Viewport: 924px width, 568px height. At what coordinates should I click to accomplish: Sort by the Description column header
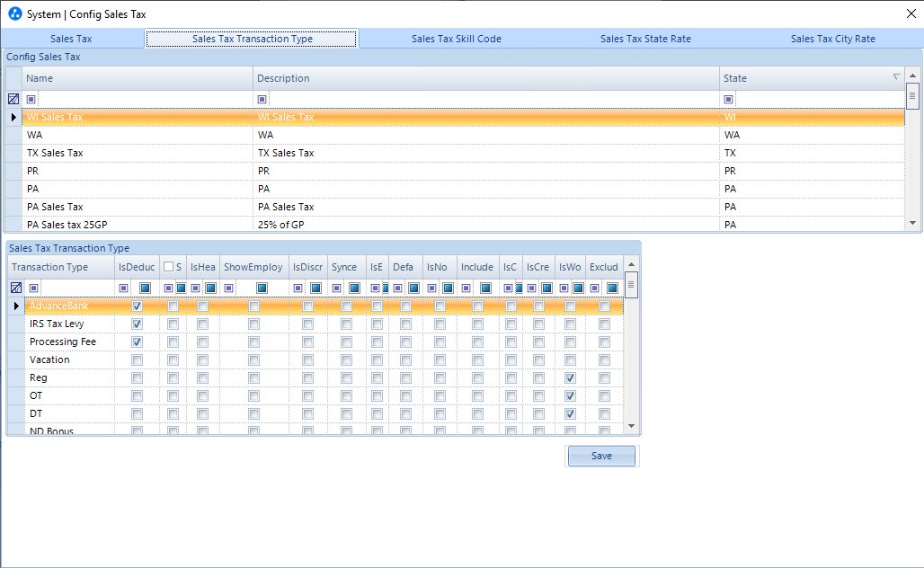486,78
